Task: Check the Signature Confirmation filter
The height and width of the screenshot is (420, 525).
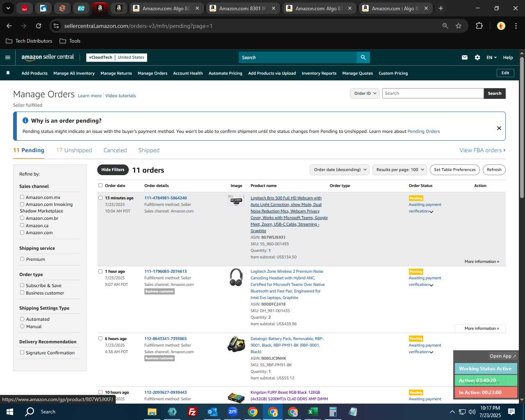Action: click(x=22, y=353)
